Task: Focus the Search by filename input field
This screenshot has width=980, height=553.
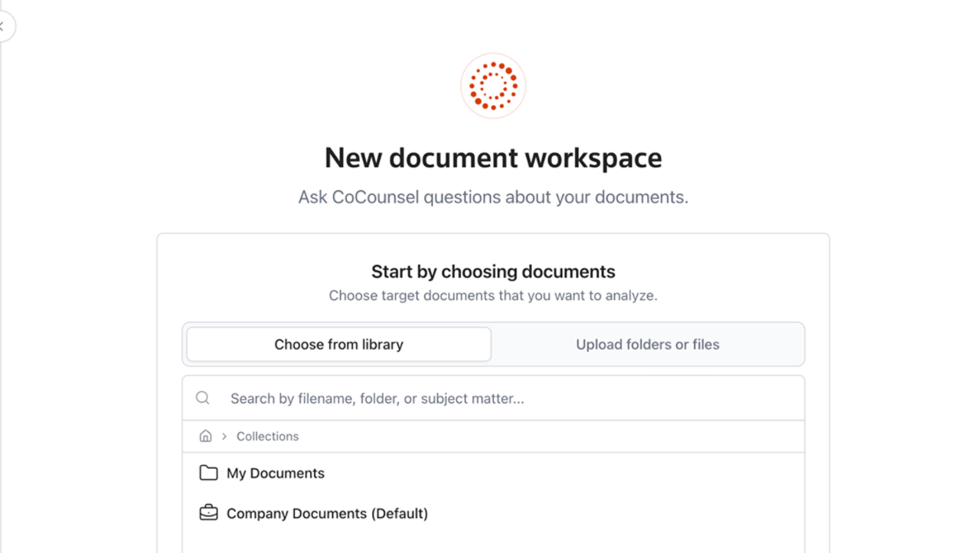Action: tap(505, 398)
